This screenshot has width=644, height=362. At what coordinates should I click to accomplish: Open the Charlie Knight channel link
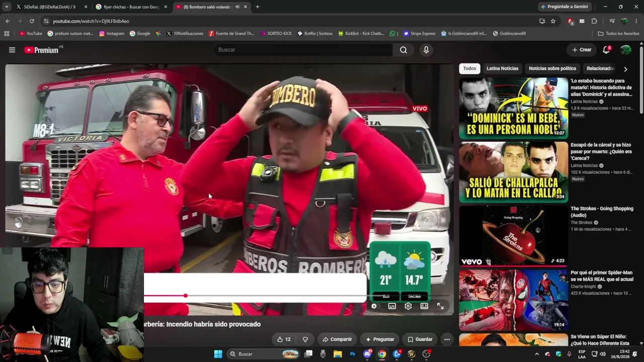click(x=584, y=287)
